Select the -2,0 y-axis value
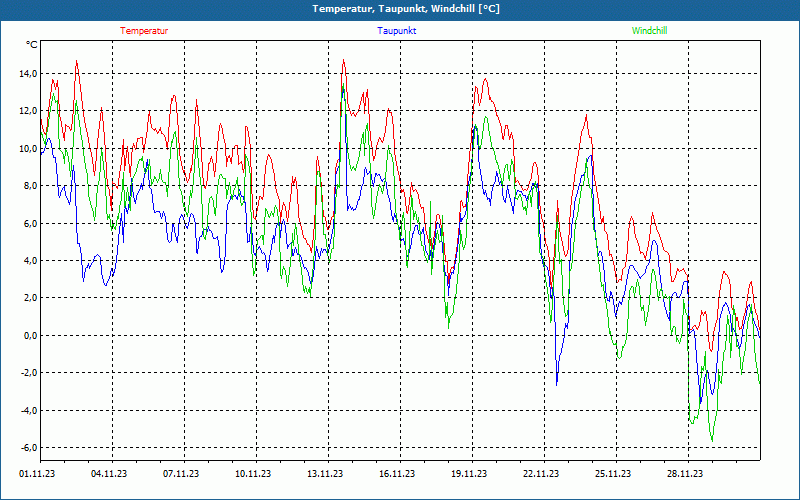The height and width of the screenshot is (500, 800). 29,373
